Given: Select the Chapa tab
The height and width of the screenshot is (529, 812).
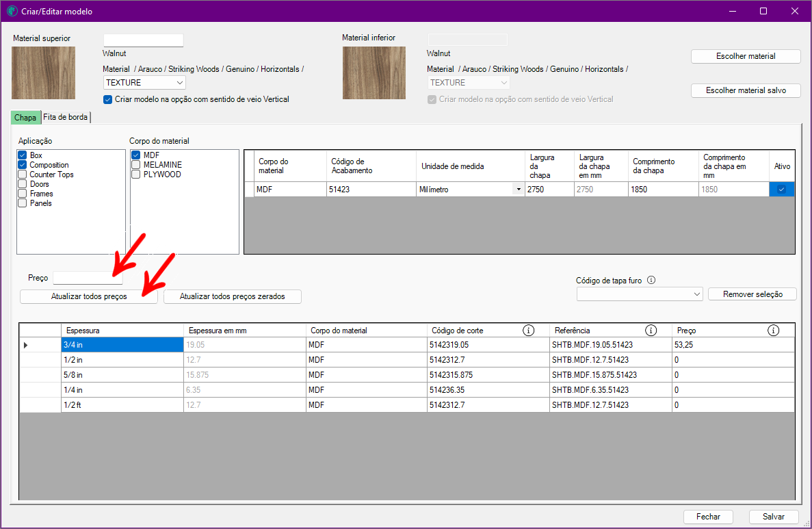Looking at the screenshot, I should coord(25,118).
